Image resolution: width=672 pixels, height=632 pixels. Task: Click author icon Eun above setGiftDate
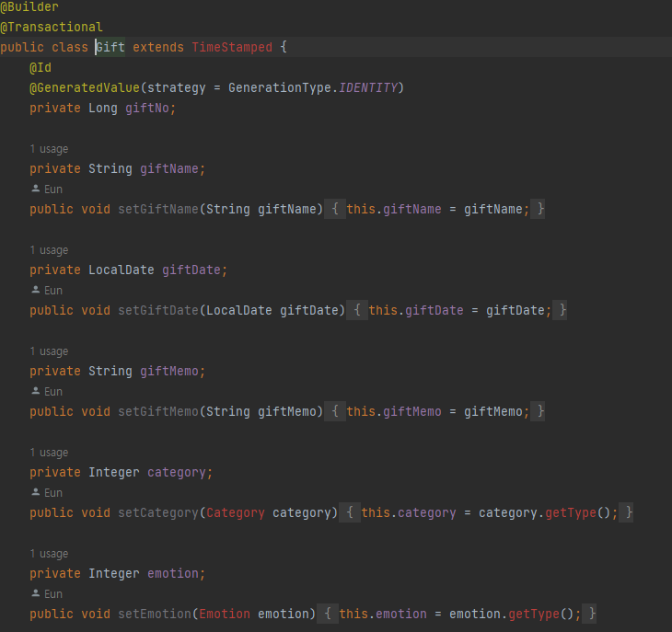36,290
